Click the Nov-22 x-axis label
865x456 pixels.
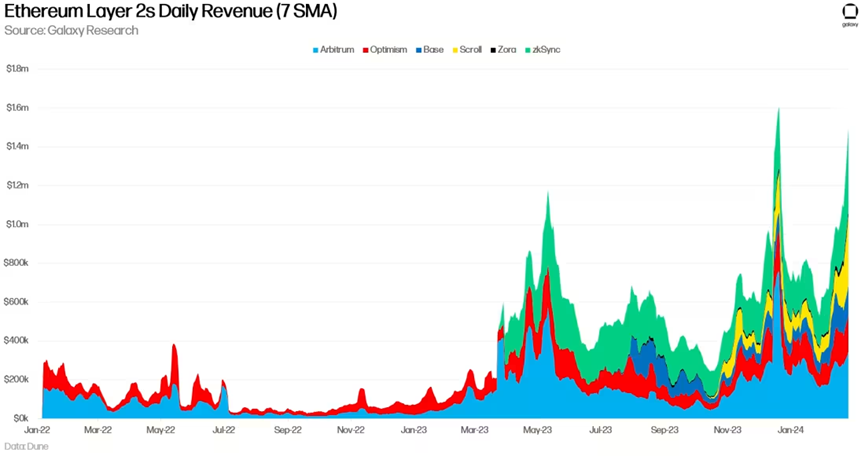(x=351, y=430)
